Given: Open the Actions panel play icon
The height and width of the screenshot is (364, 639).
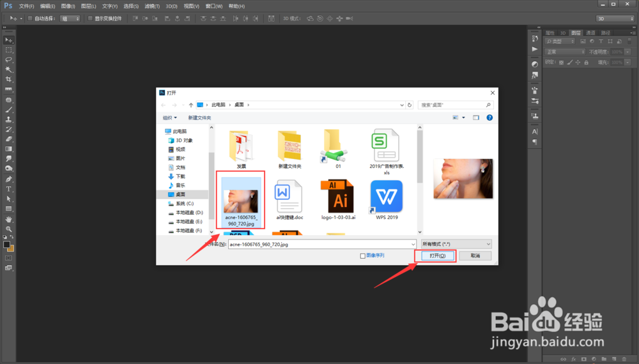Looking at the screenshot, I should [535, 49].
